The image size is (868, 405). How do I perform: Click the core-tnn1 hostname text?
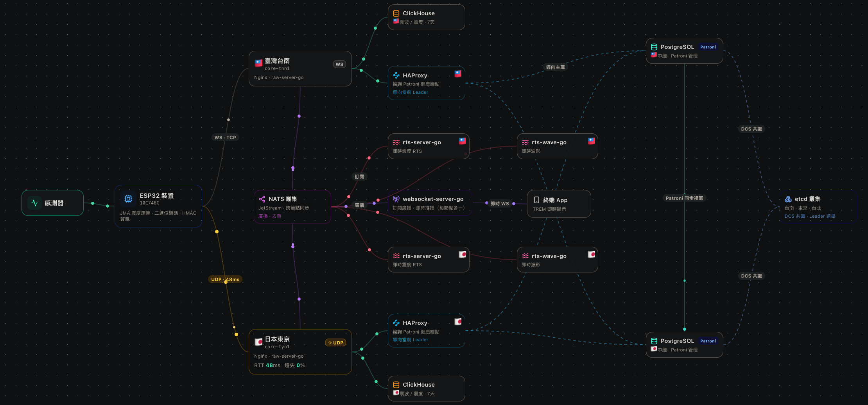point(277,68)
